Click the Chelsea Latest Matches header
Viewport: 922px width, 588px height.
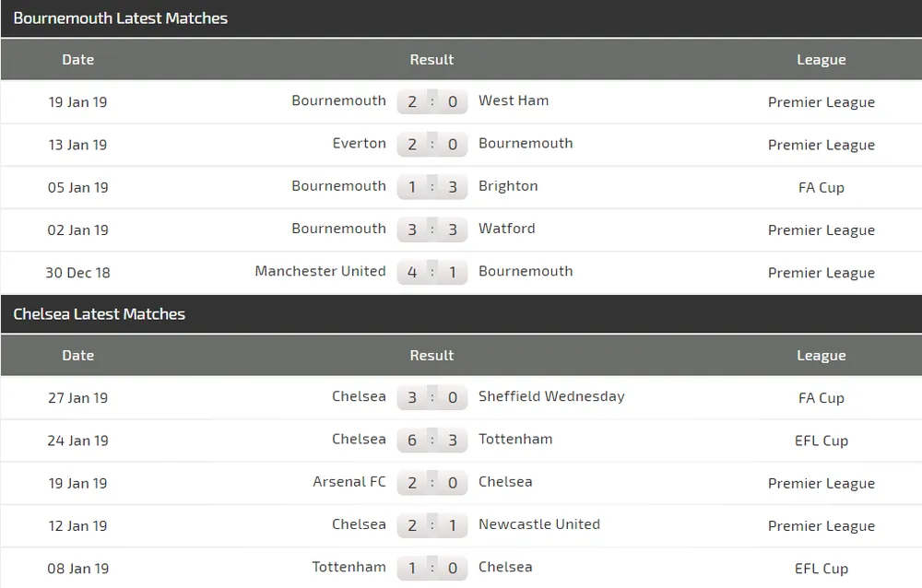(100, 314)
